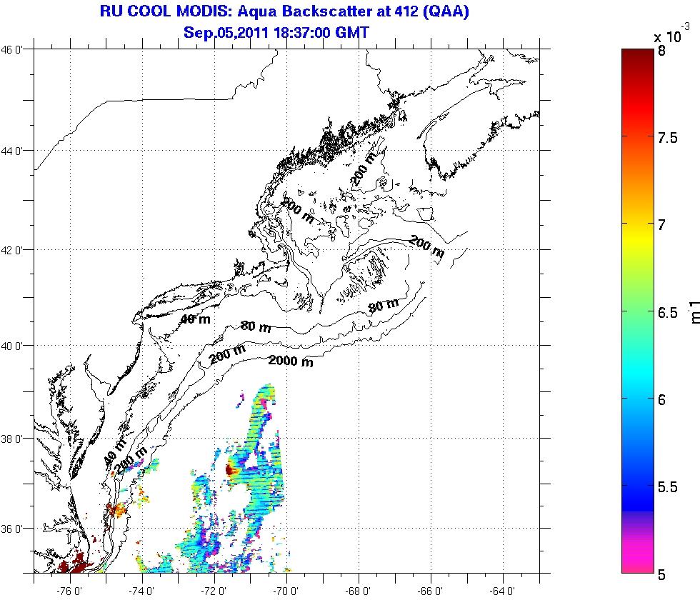Viewport: 700px width, 600px height.
Task: Click the "80 m" label right of the "40 m" label
Action: point(256,327)
